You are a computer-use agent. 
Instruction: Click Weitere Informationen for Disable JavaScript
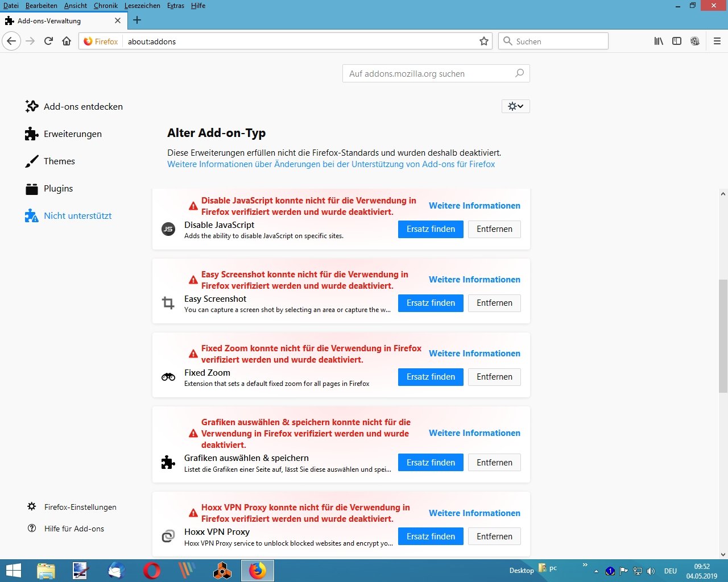click(474, 206)
